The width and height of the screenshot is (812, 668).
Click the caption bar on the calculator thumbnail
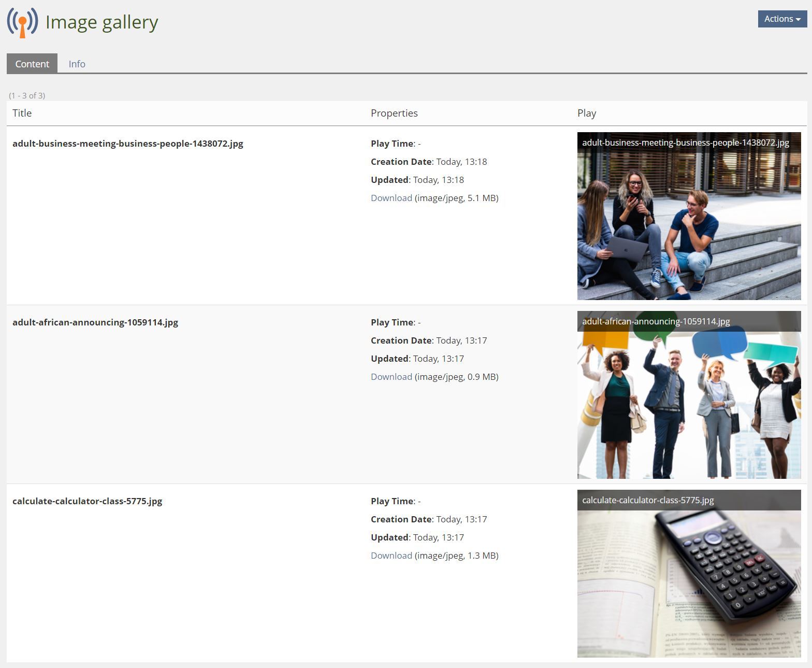pyautogui.click(x=689, y=500)
